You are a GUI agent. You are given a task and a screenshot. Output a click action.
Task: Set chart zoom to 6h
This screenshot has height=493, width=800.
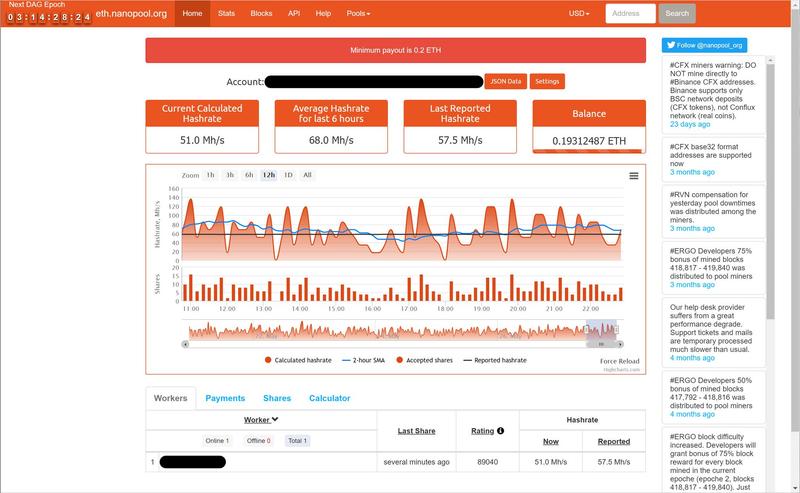point(249,175)
